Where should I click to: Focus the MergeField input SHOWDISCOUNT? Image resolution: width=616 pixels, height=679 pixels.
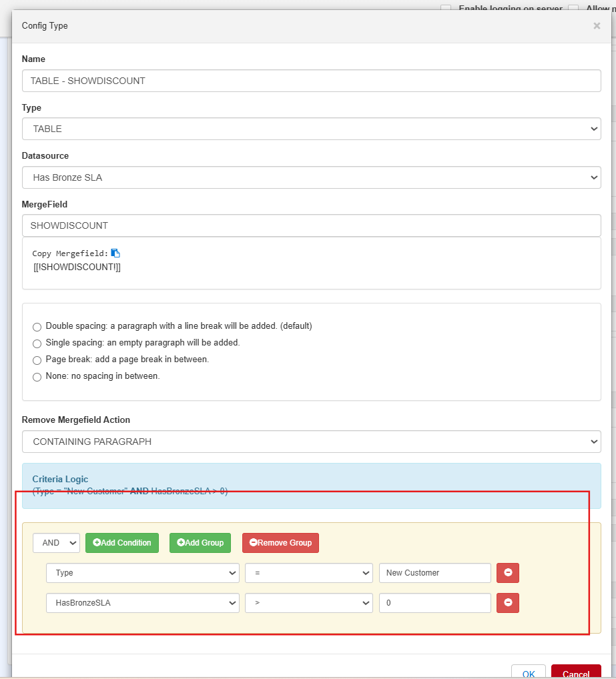(312, 225)
